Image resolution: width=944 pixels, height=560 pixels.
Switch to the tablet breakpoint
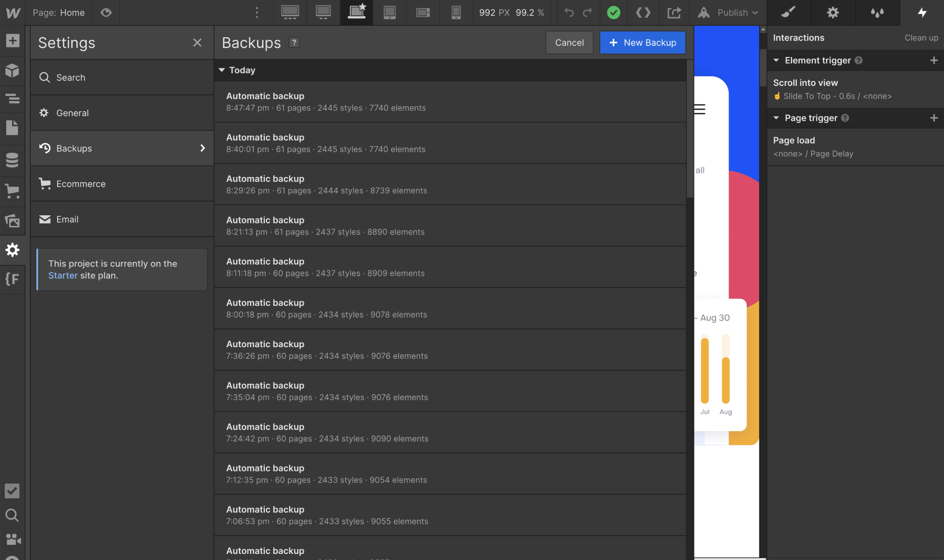[390, 13]
